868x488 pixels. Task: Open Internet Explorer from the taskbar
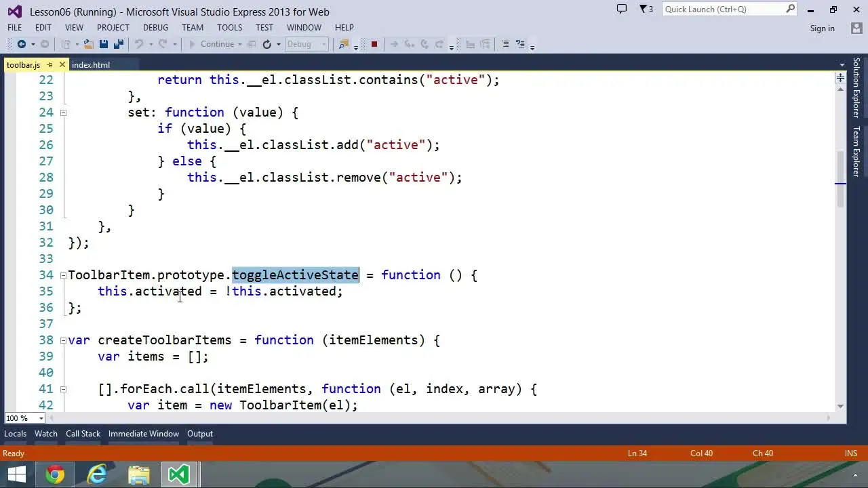[x=97, y=474]
